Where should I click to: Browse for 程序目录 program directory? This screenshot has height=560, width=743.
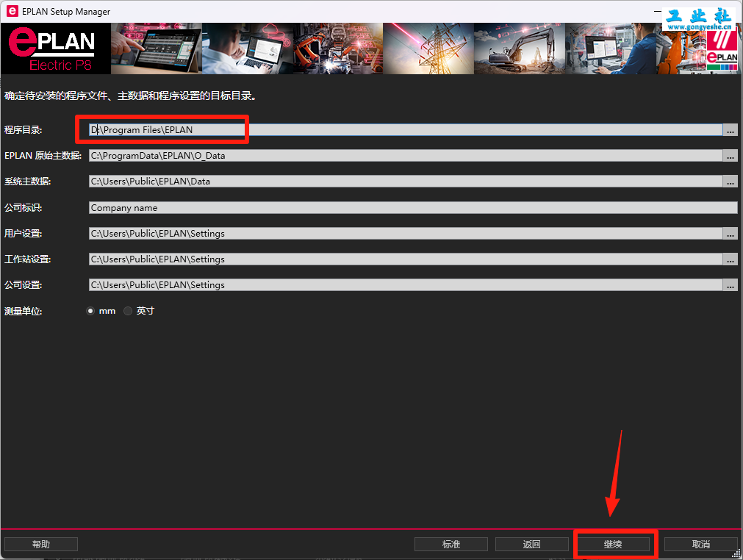[731, 130]
